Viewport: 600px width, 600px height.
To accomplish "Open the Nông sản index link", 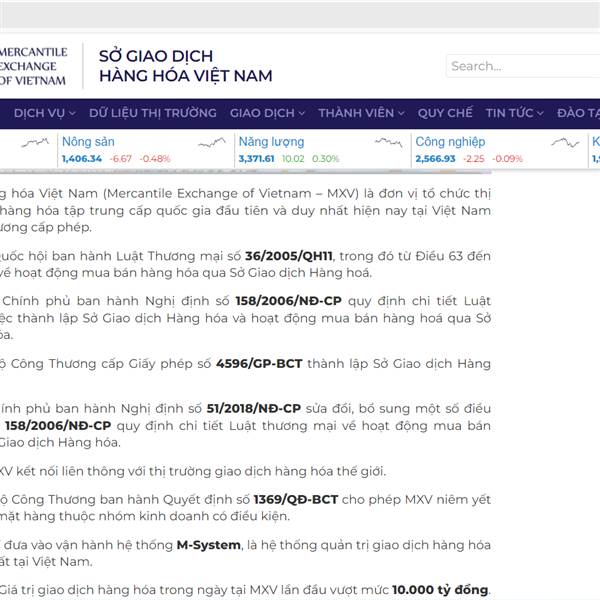I will click(x=88, y=142).
